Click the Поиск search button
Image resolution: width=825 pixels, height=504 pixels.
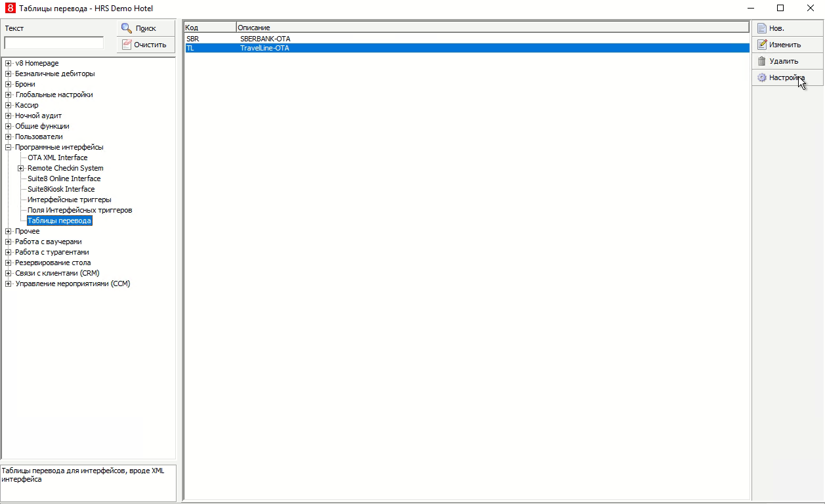pyautogui.click(x=146, y=28)
